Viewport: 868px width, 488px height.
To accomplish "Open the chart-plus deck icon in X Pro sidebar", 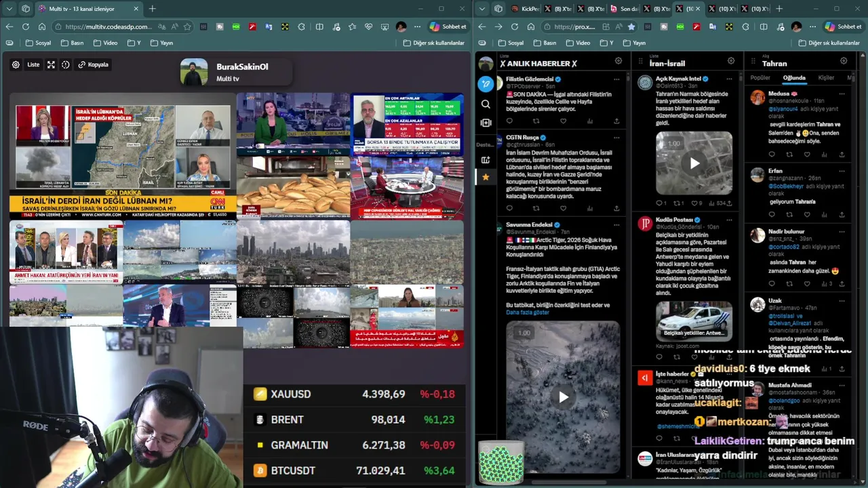I will pos(486,160).
